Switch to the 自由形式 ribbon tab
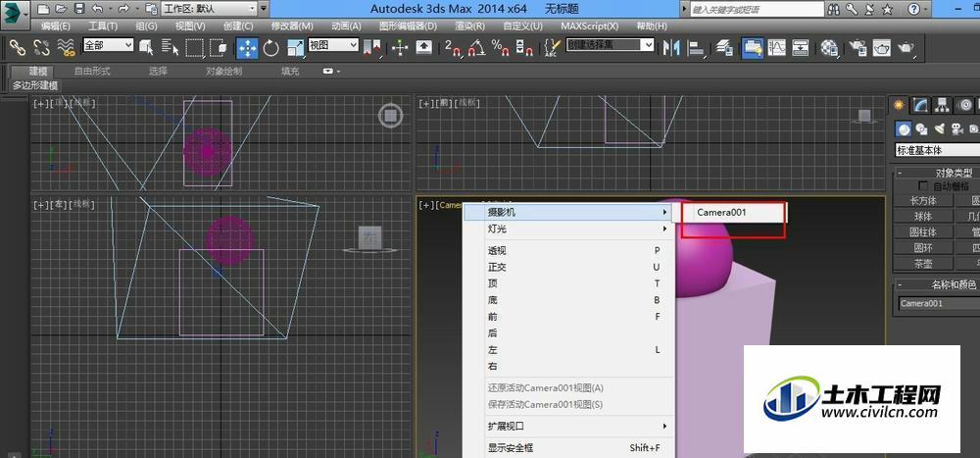 pos(92,72)
